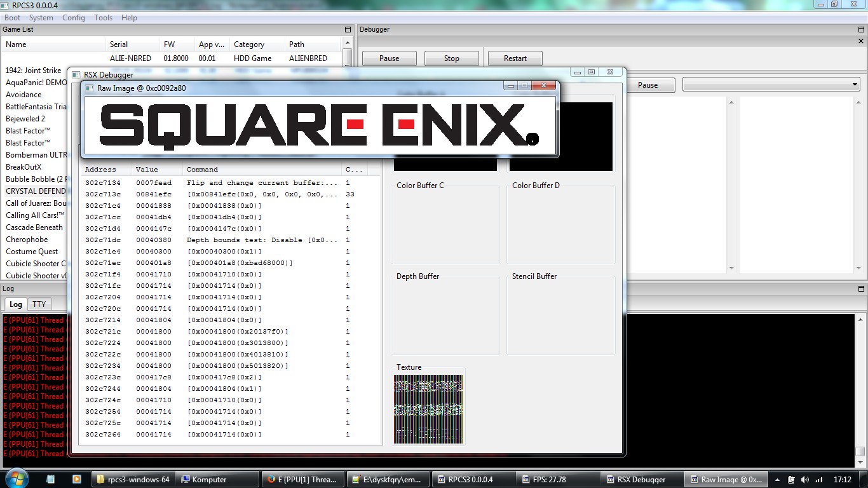
Task: Open the Config menu
Action: pyautogui.click(x=74, y=18)
